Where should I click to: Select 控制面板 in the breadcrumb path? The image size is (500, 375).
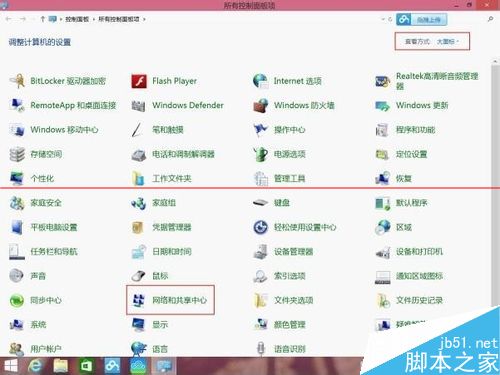pos(77,19)
